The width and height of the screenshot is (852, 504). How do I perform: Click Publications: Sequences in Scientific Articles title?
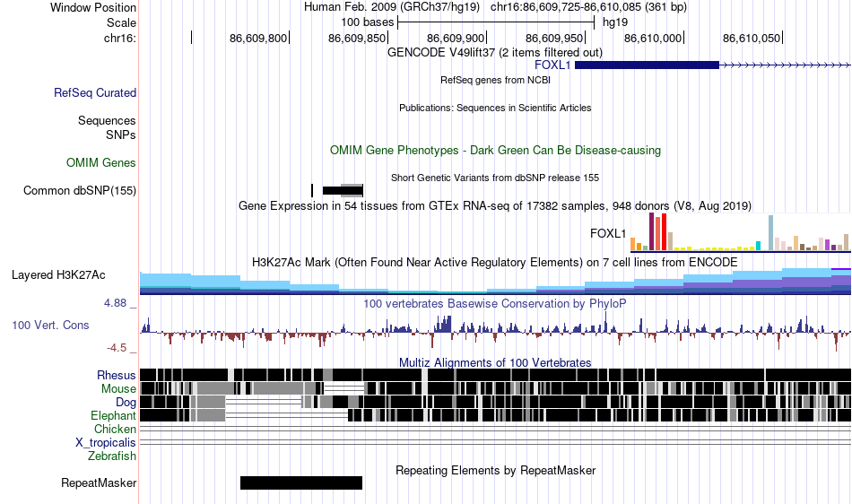click(x=495, y=109)
